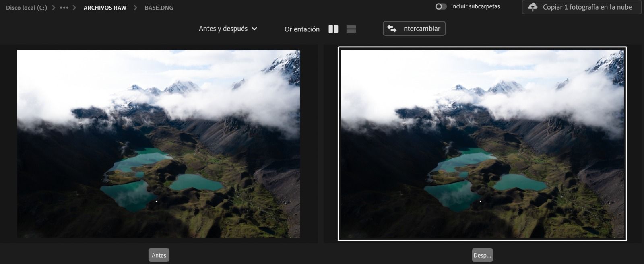The image size is (644, 264).
Task: Toggle the Incluir subcarpetas switch
Action: 441,6
